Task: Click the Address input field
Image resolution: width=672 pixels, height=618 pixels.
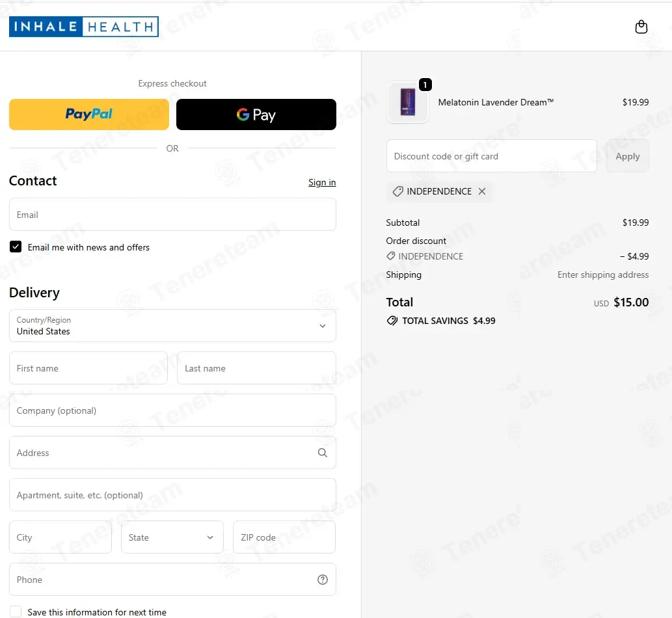Action: tap(172, 453)
